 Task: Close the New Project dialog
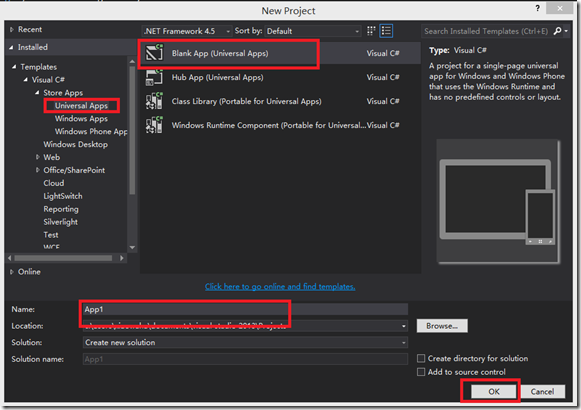[560, 8]
